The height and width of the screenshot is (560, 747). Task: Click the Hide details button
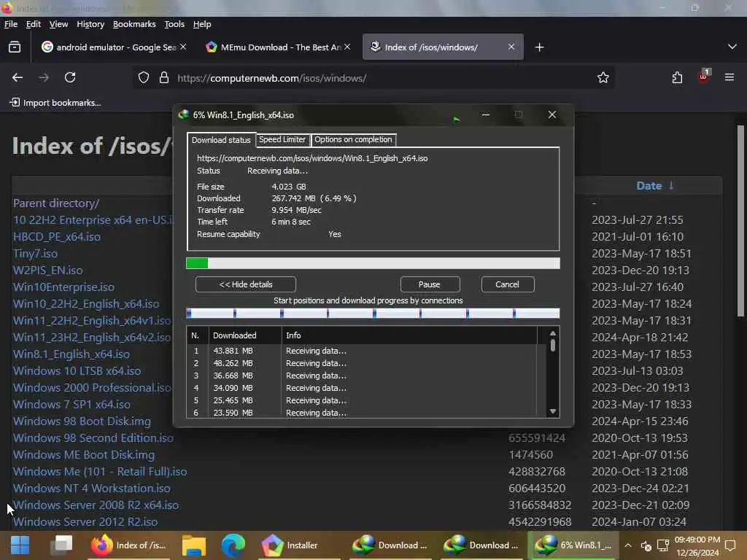point(246,284)
